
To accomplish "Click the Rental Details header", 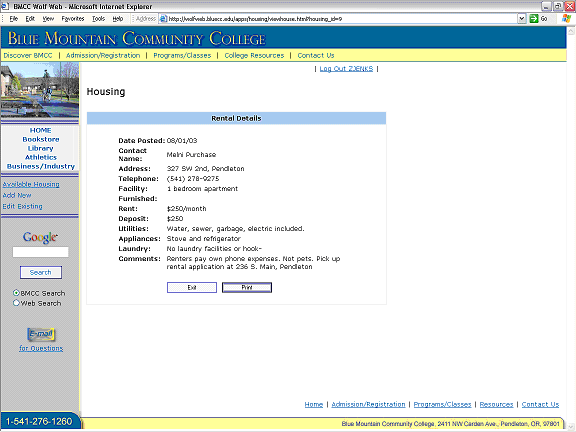I will [236, 118].
